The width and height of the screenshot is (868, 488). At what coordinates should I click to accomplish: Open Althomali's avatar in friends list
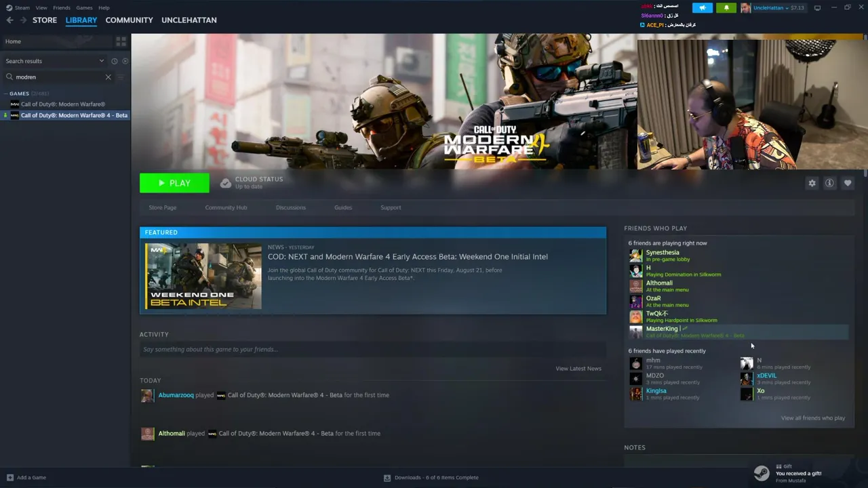click(635, 286)
